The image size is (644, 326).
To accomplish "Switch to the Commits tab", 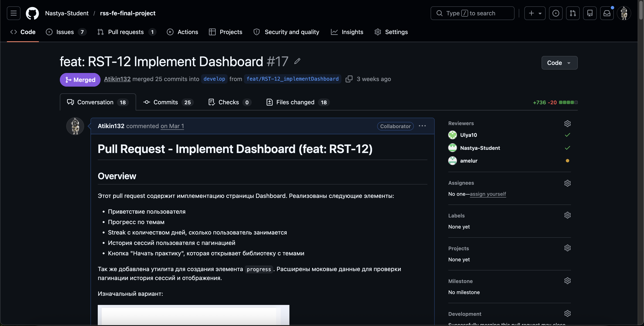I will (166, 102).
